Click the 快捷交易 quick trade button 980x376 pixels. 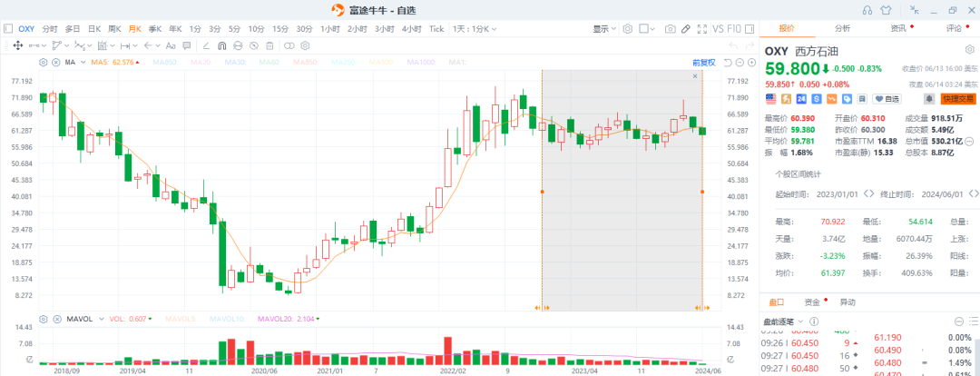959,99
